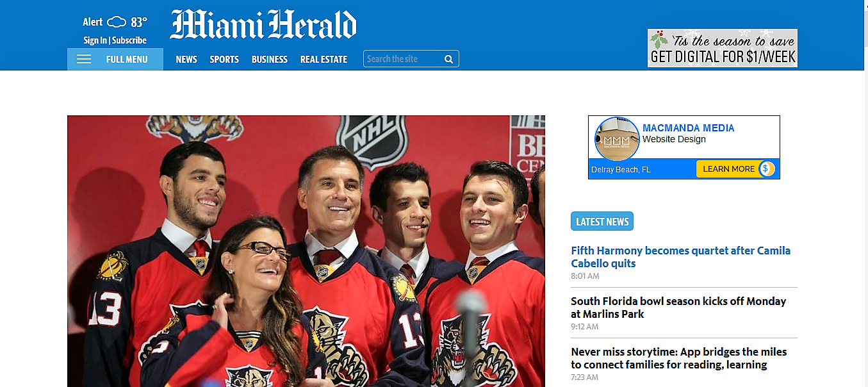Viewport: 868px width, 387px height.
Task: Open the Sports section
Action: click(x=224, y=59)
